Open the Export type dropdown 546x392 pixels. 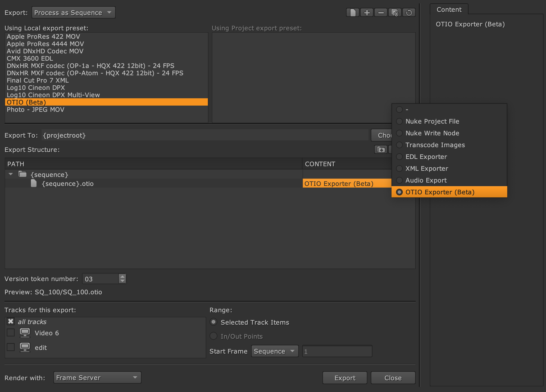(x=73, y=13)
